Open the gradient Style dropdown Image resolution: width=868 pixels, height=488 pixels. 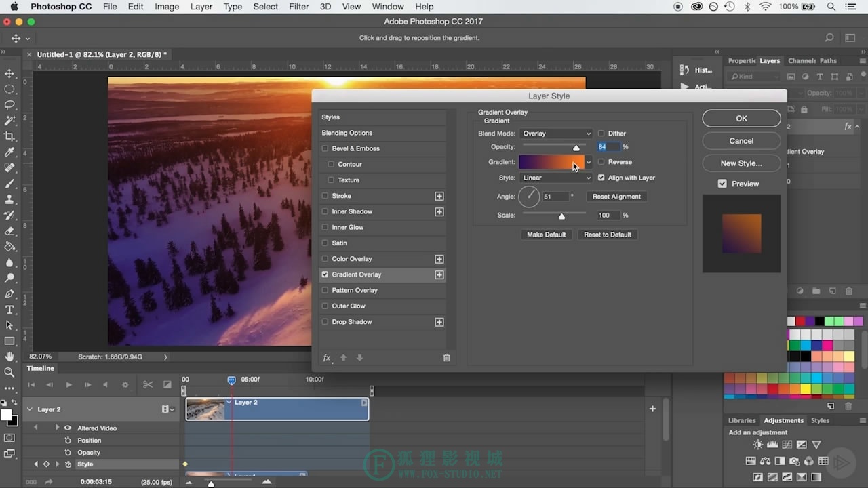pyautogui.click(x=556, y=178)
